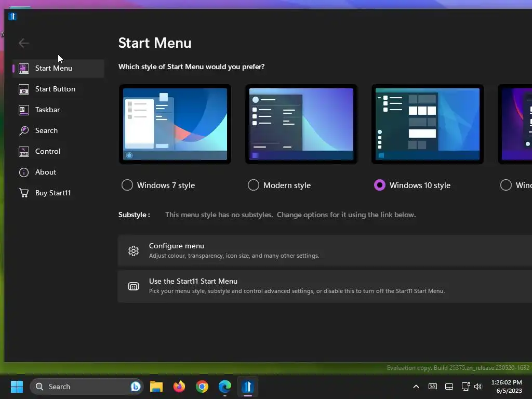Click the Windows 7 style preview thumbnail
The width and height of the screenshot is (532, 399).
tap(175, 124)
